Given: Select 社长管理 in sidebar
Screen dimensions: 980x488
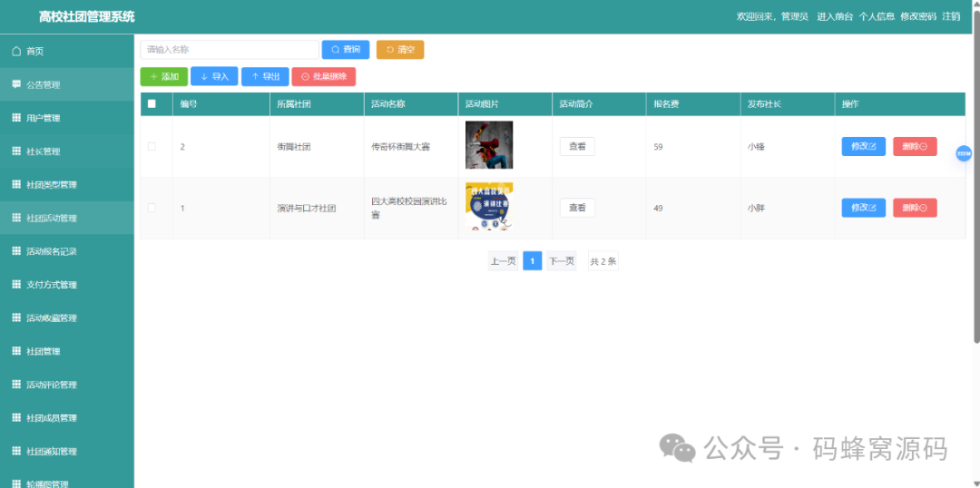Looking at the screenshot, I should 67,151.
